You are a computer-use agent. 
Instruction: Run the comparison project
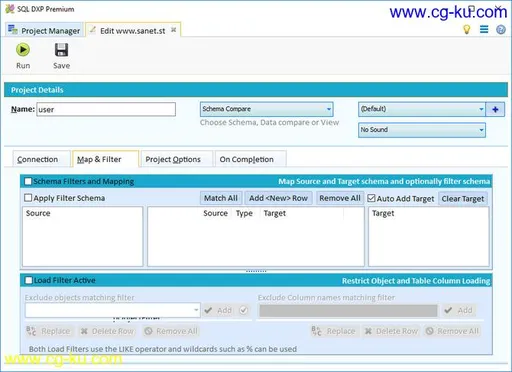click(x=23, y=56)
